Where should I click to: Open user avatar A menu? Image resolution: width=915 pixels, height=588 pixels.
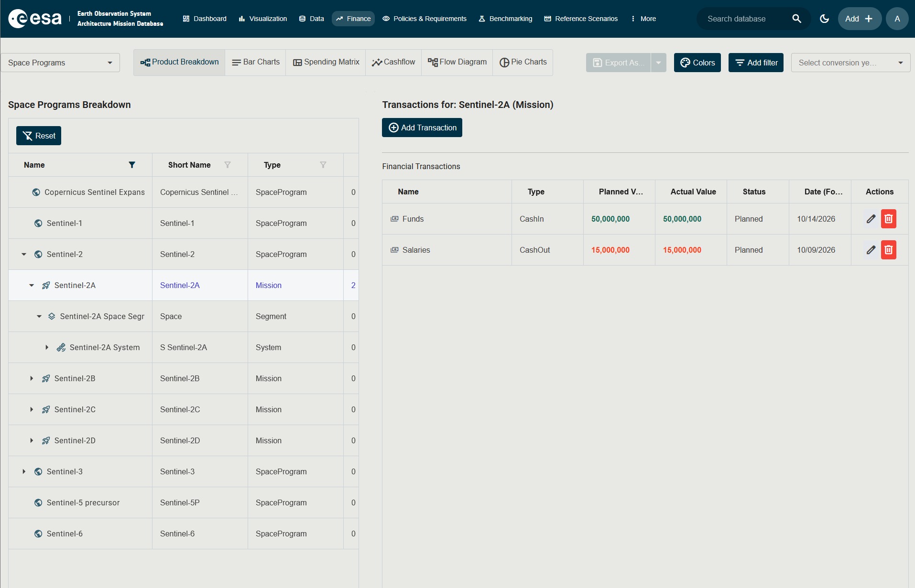coord(897,19)
